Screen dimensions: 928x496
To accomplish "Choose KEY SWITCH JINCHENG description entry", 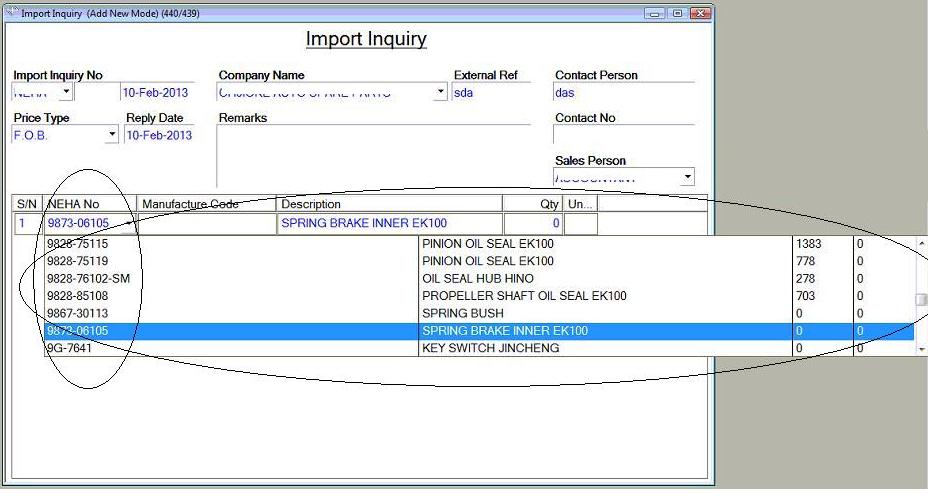I will point(491,348).
